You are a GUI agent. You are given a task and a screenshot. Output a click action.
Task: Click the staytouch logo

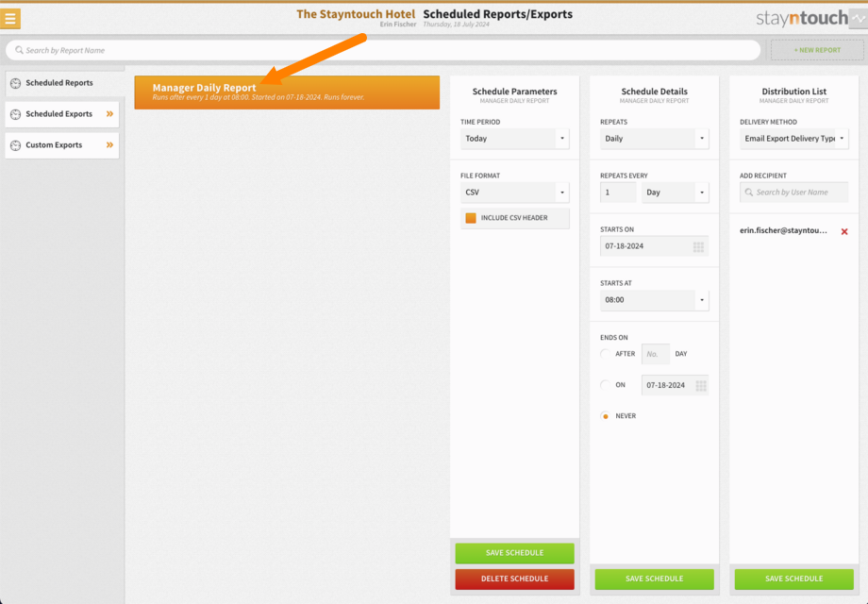802,18
